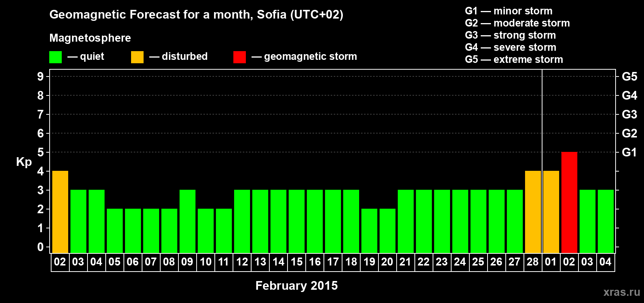Click the date label 28
The image size is (644, 303).
[533, 262]
